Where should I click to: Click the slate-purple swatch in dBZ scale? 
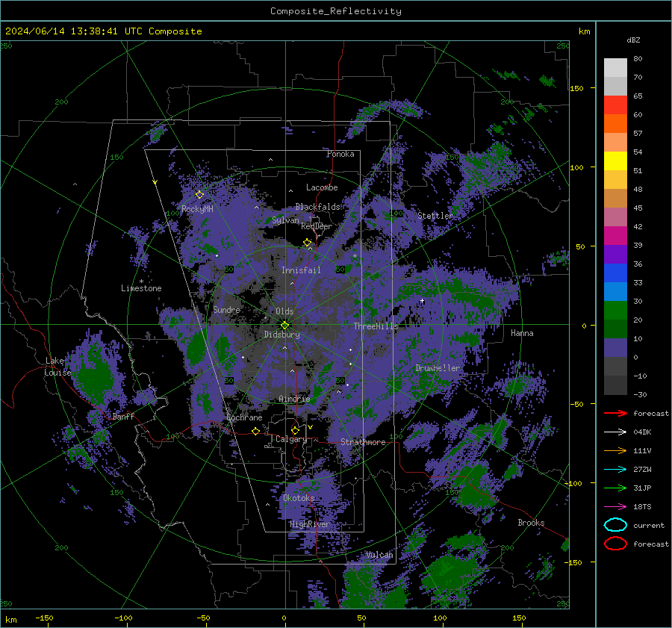pyautogui.click(x=615, y=347)
